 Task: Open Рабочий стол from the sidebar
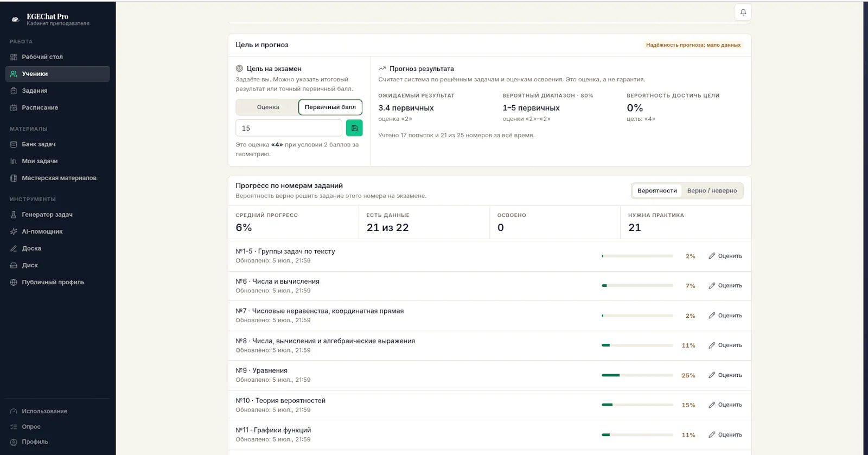click(x=58, y=57)
